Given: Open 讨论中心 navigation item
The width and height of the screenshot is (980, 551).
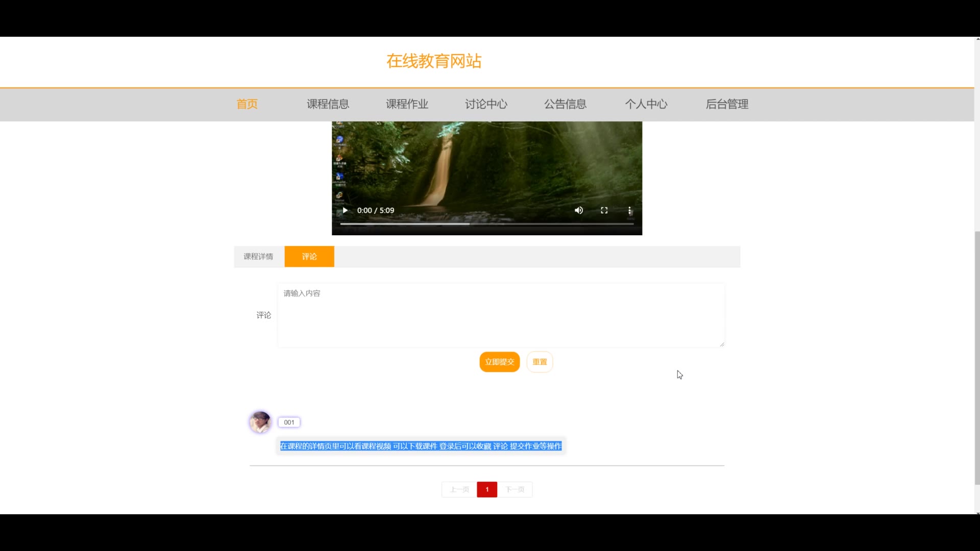Looking at the screenshot, I should [x=486, y=104].
